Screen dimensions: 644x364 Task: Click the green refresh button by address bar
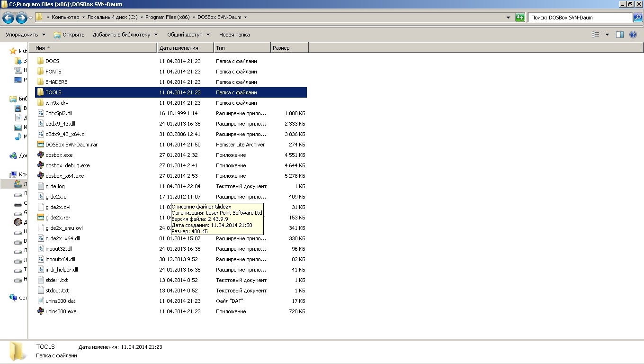pyautogui.click(x=520, y=18)
